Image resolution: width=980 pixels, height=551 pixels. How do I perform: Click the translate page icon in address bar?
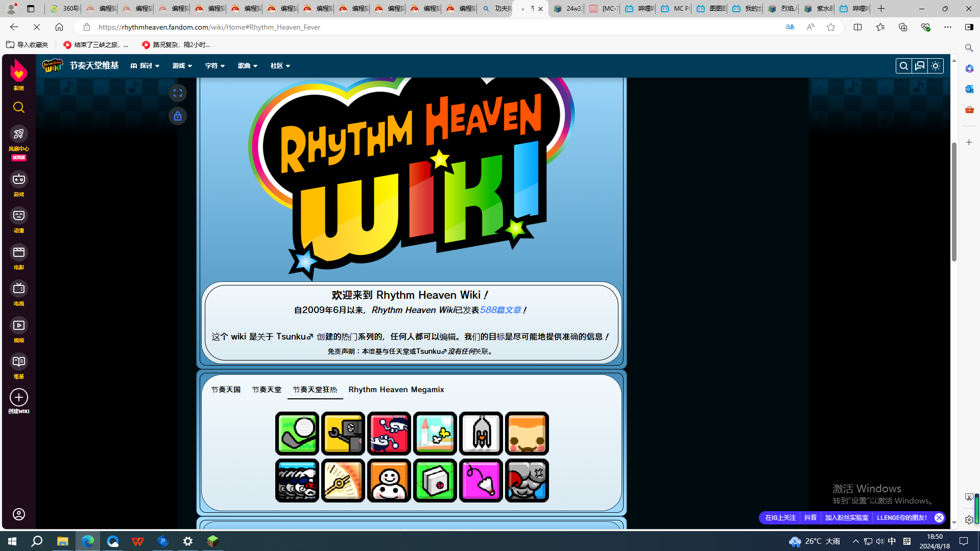coord(790,27)
